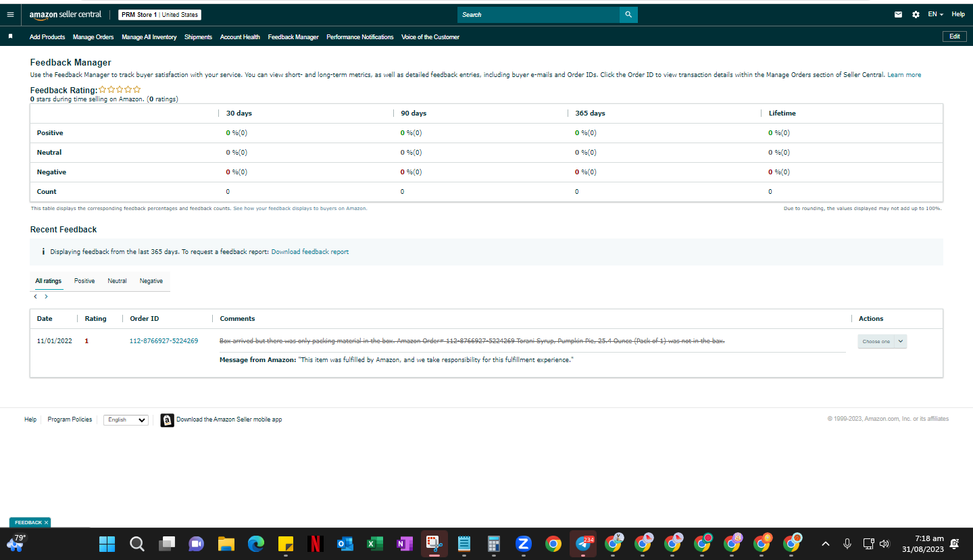Switch to the Neutral feedback tab
Screen dimensions: 973x560
[x=117, y=281]
